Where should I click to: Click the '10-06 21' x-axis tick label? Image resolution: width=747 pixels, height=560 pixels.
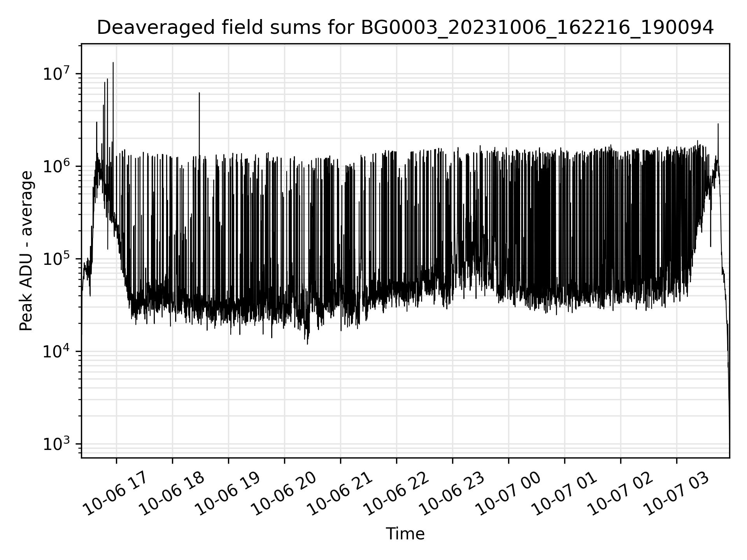[341, 493]
